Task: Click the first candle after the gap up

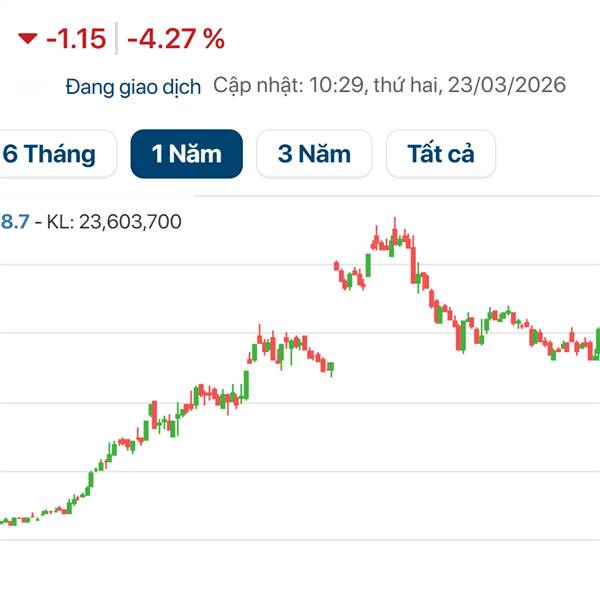Action: point(337,268)
